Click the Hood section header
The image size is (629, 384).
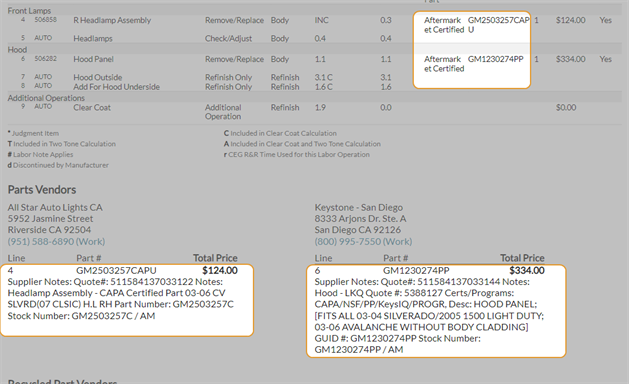17,50
